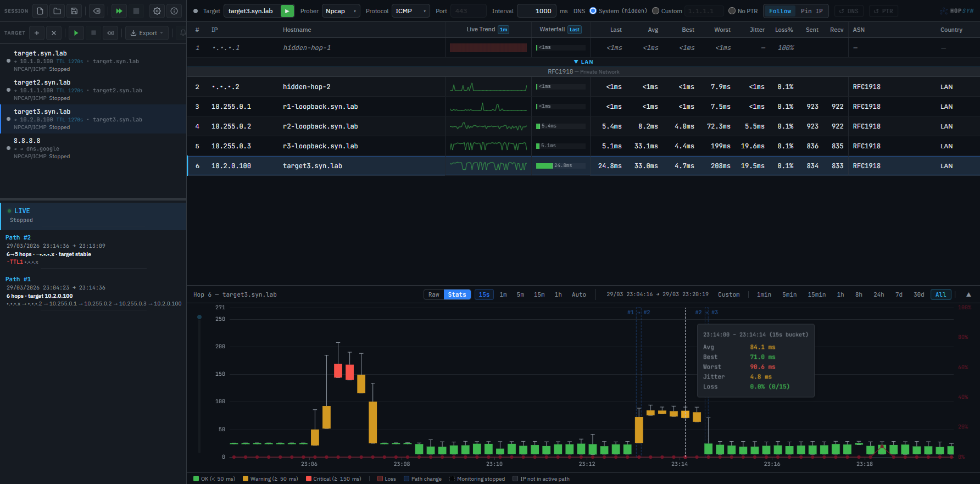
Task: Open the session settings gear icon
Action: pos(157,11)
